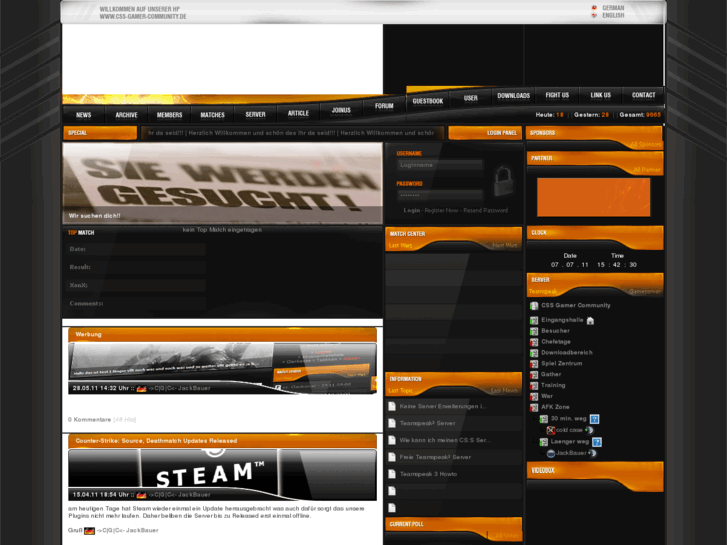This screenshot has width=727, height=545.
Task: Click the Chefetage channel icon
Action: point(534,342)
